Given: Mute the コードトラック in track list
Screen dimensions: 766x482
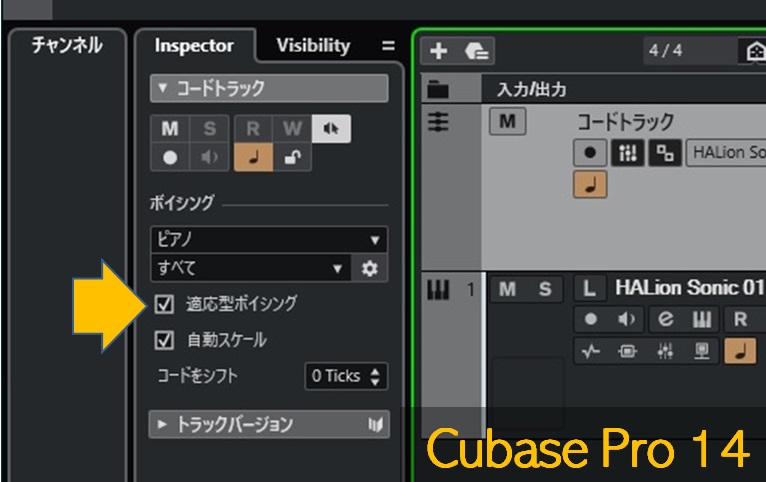Looking at the screenshot, I should 508,121.
